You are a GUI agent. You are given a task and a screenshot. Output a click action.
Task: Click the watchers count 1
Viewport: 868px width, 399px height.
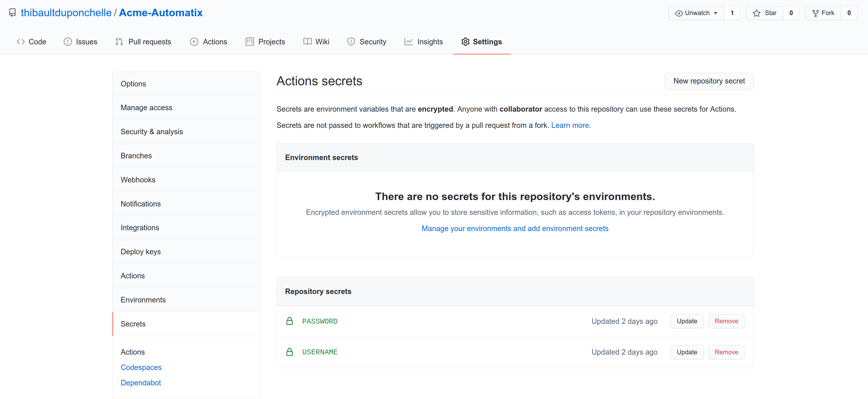click(x=732, y=13)
